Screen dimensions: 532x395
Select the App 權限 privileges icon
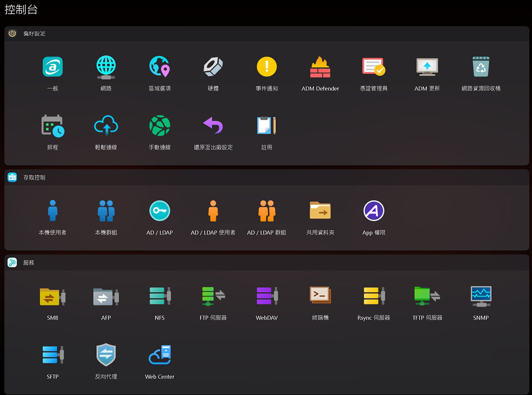click(373, 211)
